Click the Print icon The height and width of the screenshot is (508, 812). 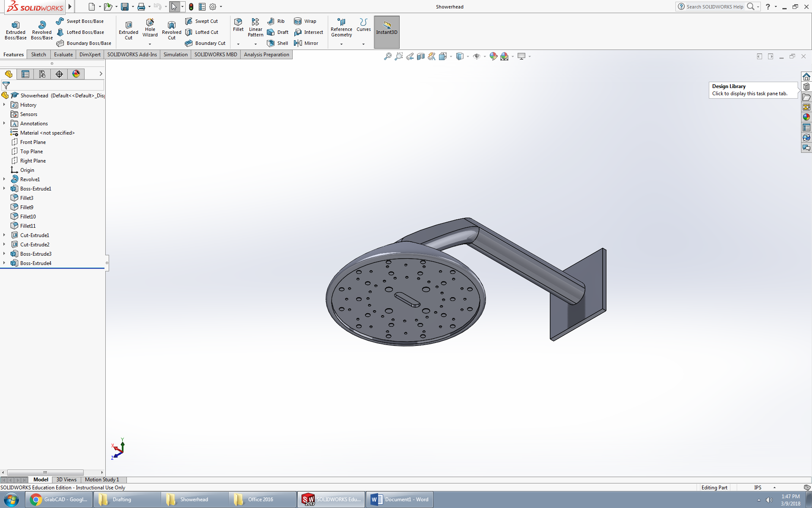(141, 7)
